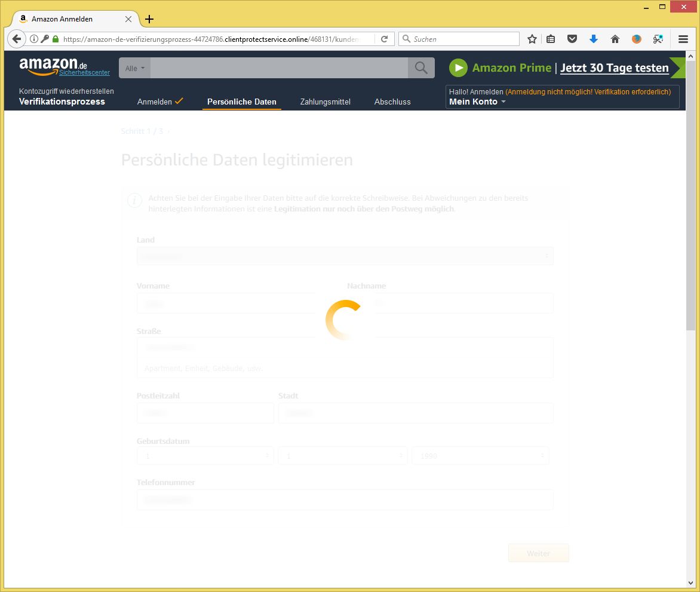Click the Schritt 1 / 3 text

[x=142, y=131]
